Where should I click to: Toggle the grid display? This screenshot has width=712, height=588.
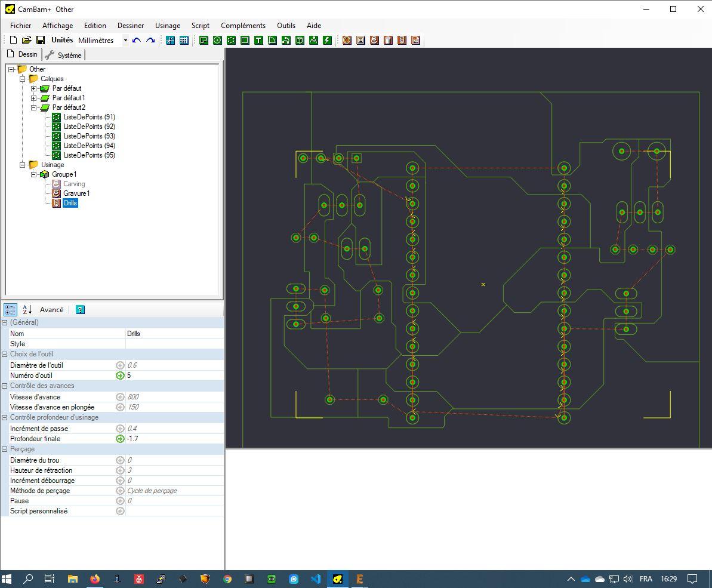(184, 40)
